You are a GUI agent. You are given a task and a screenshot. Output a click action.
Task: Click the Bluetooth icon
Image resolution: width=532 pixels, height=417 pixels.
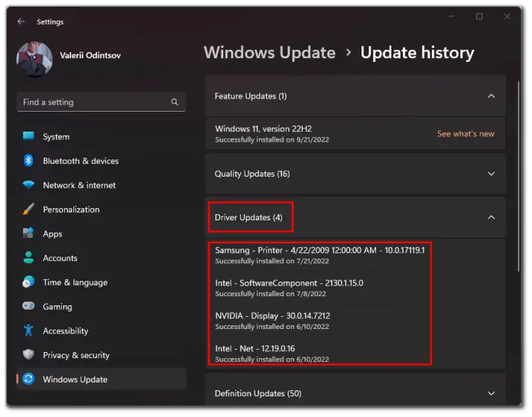click(x=28, y=160)
